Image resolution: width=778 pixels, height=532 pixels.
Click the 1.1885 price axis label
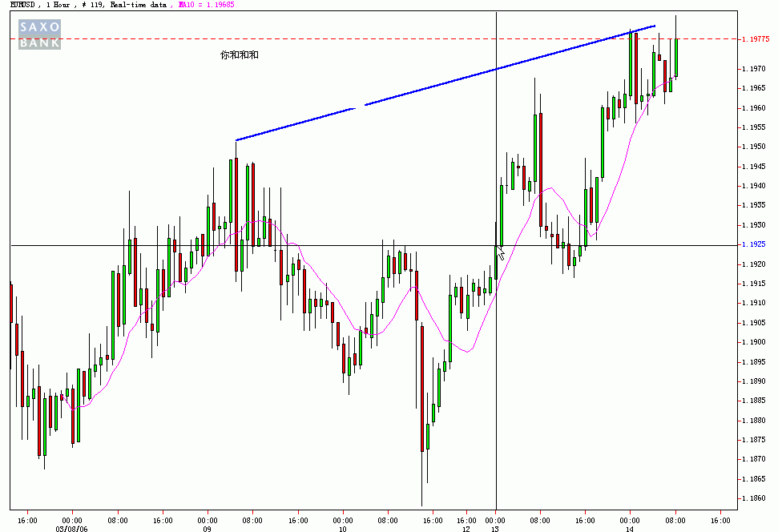(x=754, y=401)
